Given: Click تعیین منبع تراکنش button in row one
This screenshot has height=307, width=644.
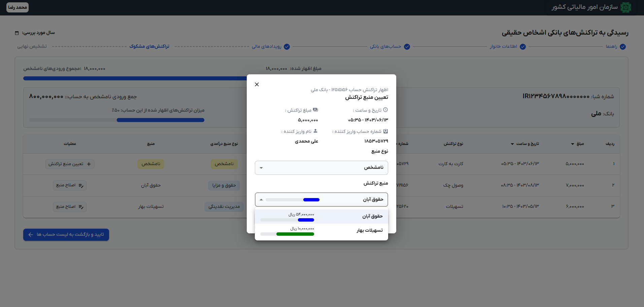Looking at the screenshot, I should [x=70, y=164].
